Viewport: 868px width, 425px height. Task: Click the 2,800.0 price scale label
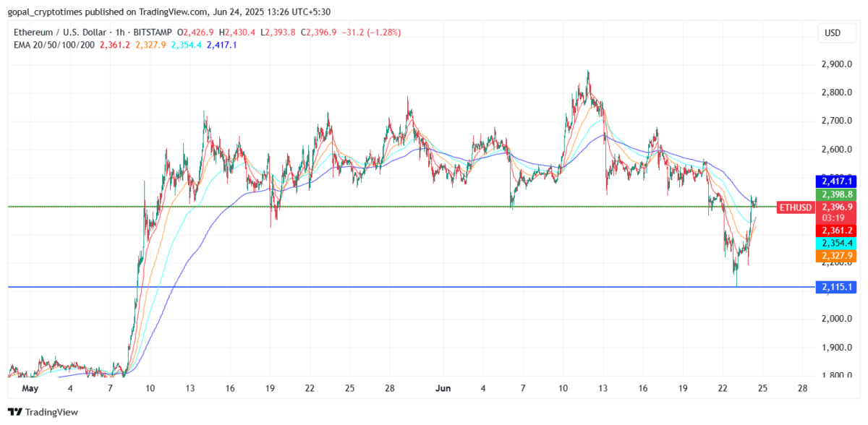[836, 93]
